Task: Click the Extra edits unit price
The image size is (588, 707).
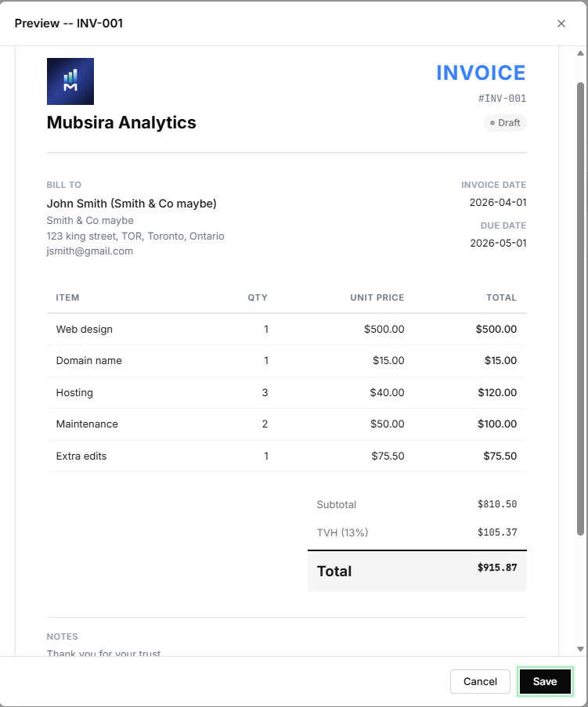Action: point(388,456)
